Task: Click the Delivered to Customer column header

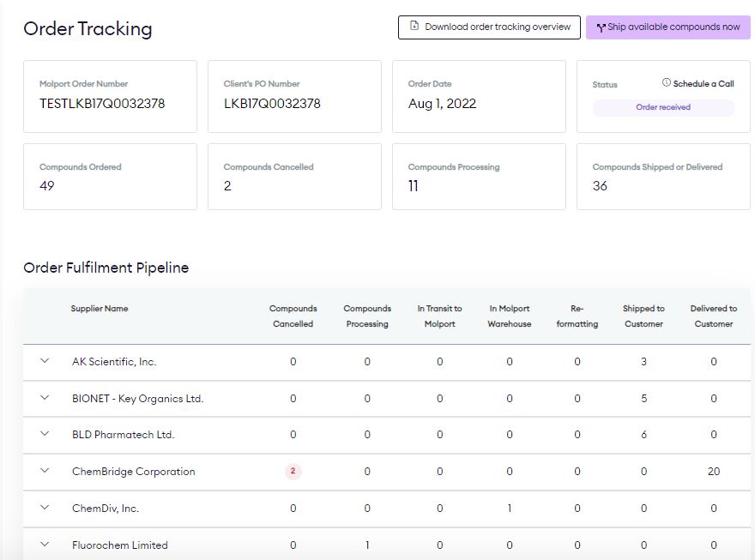Action: point(714,316)
